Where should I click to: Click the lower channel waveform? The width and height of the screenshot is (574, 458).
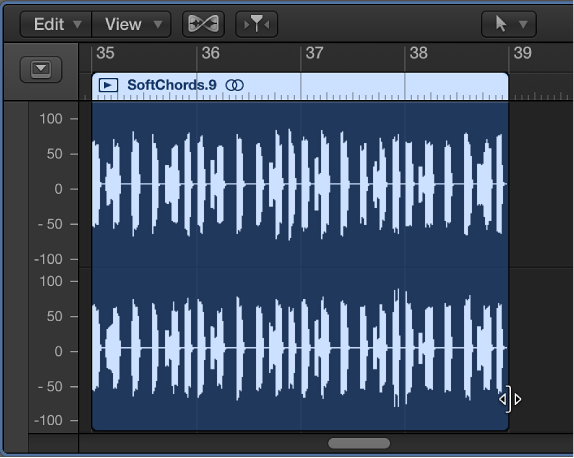[300, 348]
